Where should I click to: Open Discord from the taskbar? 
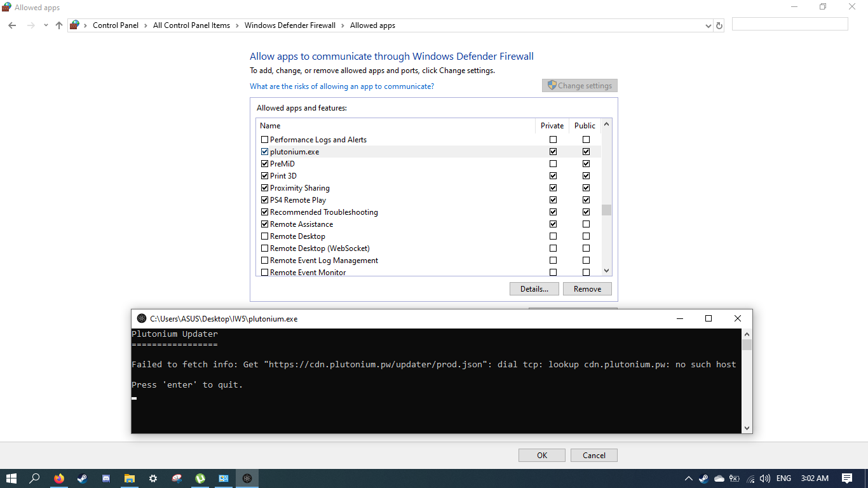click(x=106, y=478)
